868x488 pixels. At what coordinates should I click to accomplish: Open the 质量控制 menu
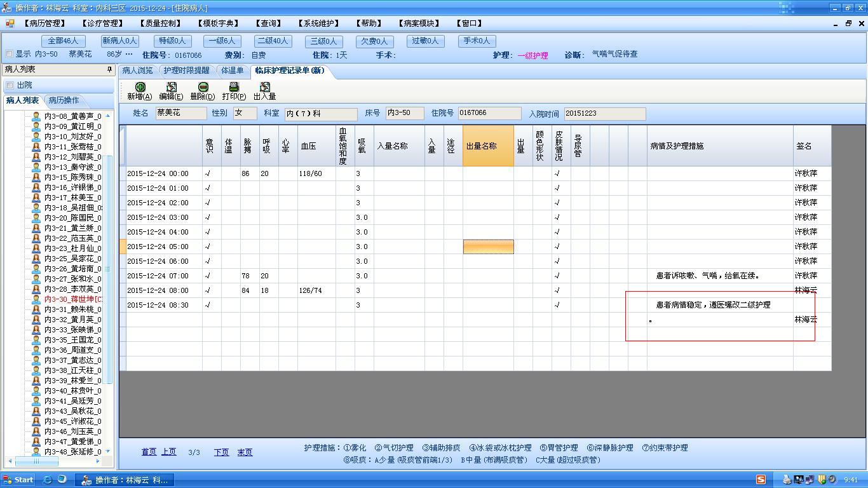tap(159, 24)
